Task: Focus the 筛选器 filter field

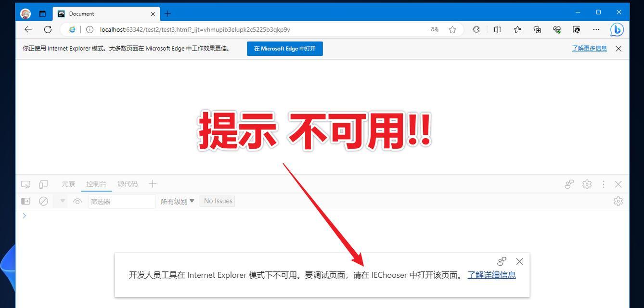Action: [x=122, y=201]
